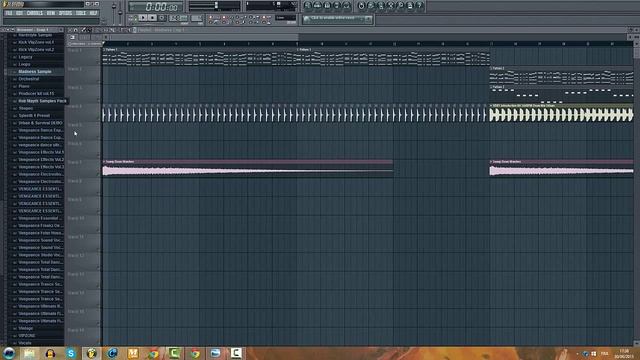Select the drum loop audio clip on Track 4

561,113
